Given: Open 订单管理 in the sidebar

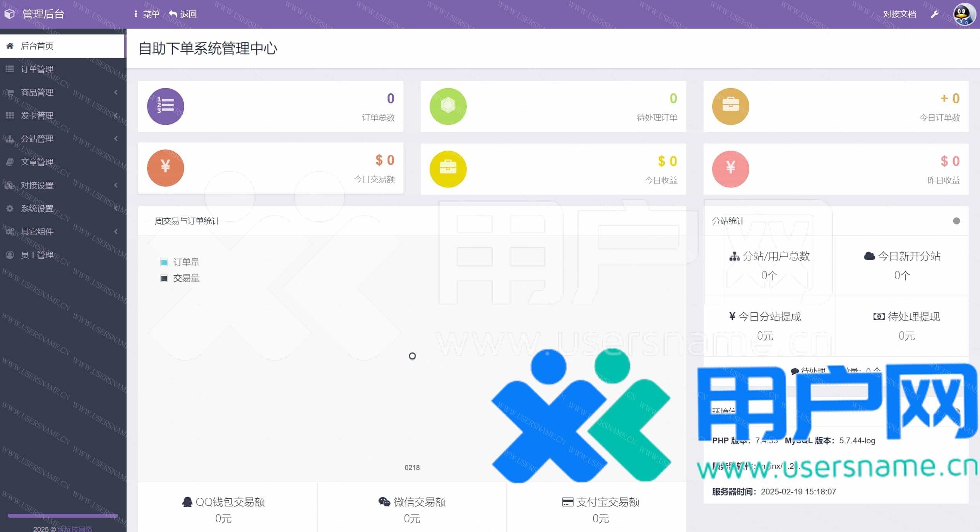Looking at the screenshot, I should pos(37,69).
